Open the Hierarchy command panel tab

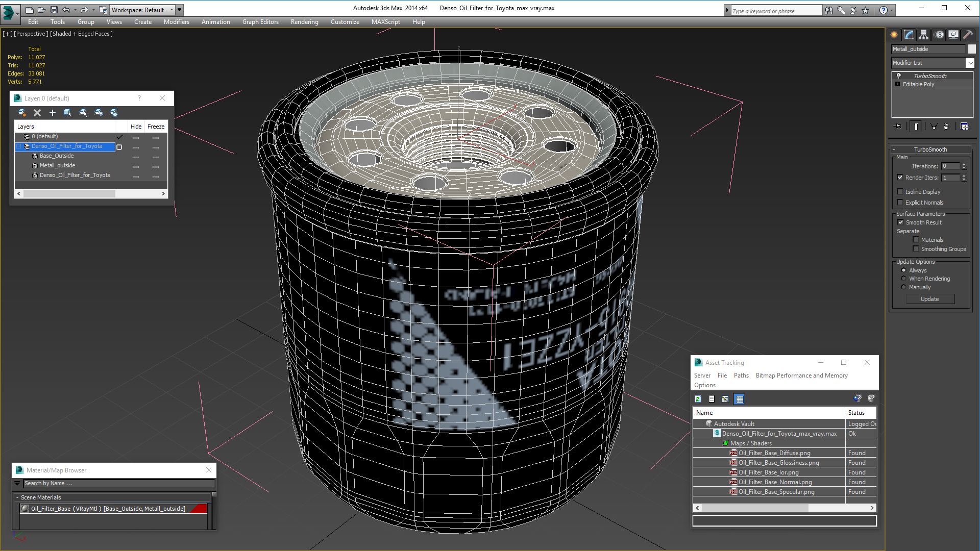pos(924,35)
